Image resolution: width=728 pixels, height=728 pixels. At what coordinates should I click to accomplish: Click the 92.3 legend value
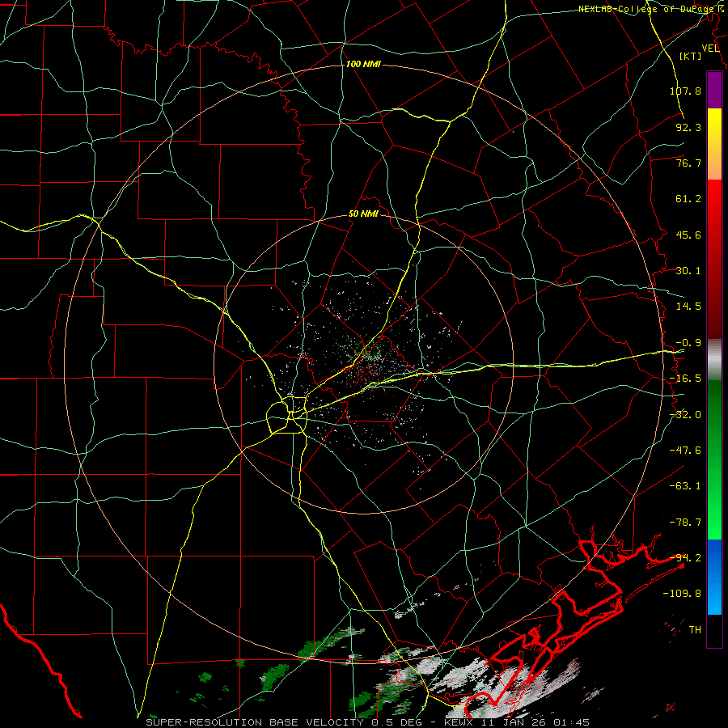click(x=688, y=127)
